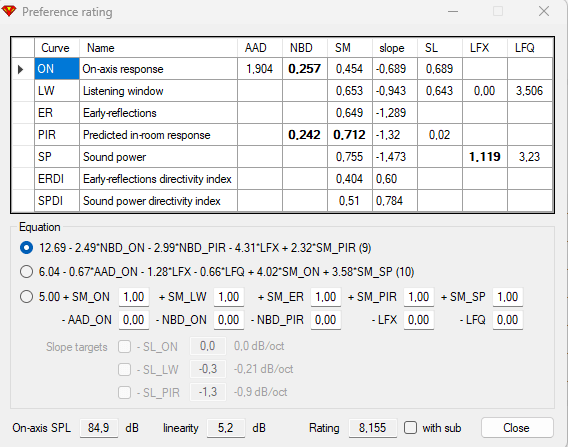
Task: Click 'Listening window' name cell
Action: coord(158,91)
